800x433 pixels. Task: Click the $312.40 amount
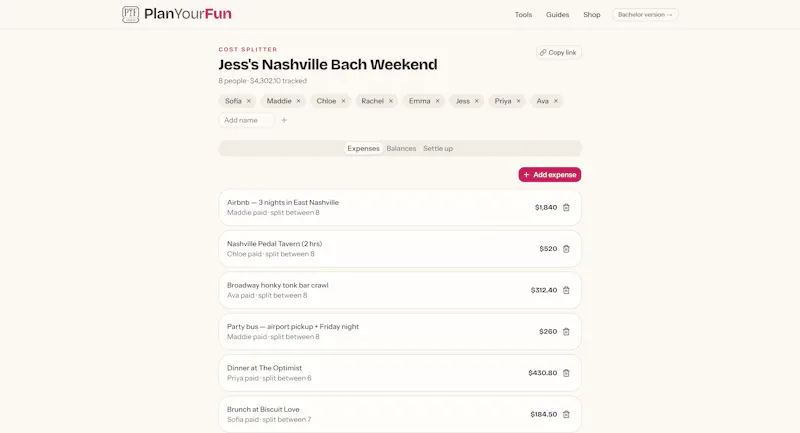(x=544, y=290)
